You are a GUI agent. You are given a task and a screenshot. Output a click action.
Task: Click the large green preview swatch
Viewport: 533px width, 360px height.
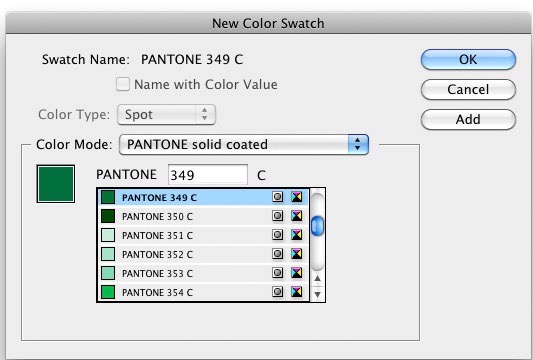(x=56, y=184)
